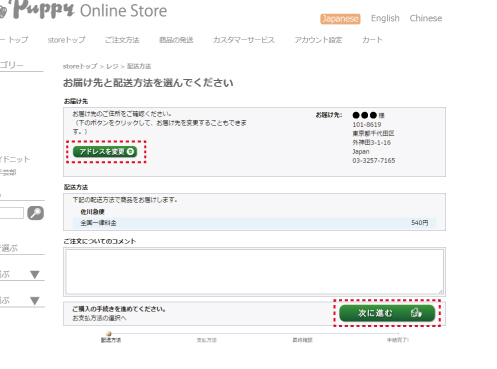
Task: Open the 商品の発送 menu item
Action: [x=176, y=40]
